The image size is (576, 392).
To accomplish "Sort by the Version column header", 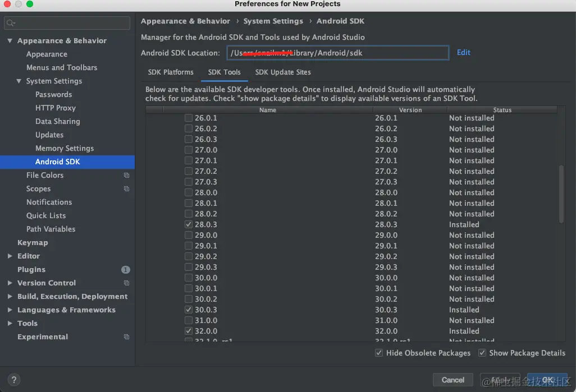I will [x=410, y=110].
